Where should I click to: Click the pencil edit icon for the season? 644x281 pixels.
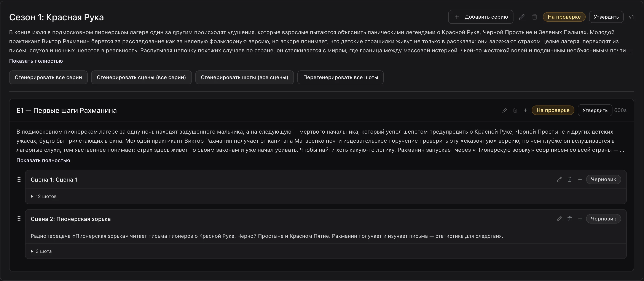coord(521,17)
